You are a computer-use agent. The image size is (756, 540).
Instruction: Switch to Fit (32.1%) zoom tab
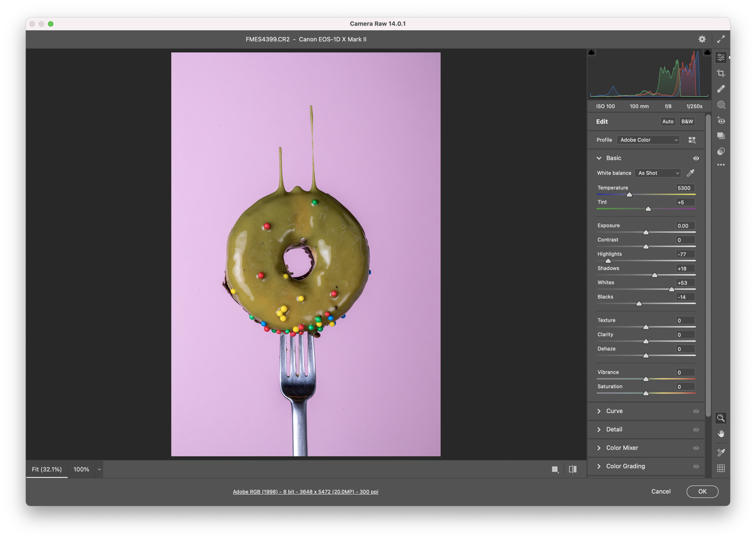47,469
